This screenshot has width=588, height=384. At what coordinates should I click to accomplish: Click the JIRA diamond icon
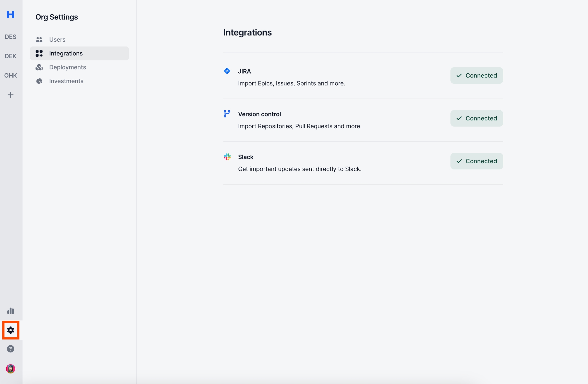pos(227,71)
